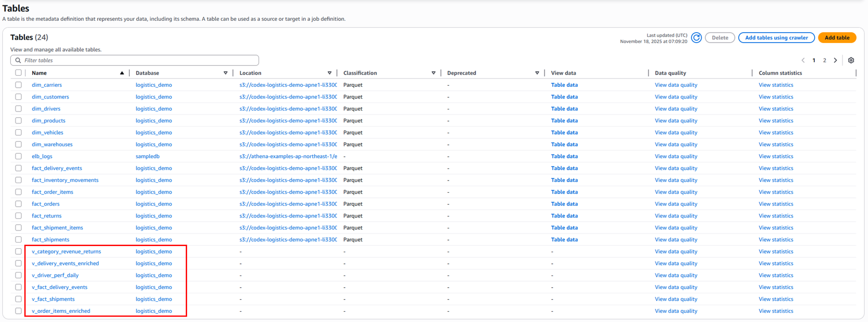Open the fact_orders table link

click(46, 204)
